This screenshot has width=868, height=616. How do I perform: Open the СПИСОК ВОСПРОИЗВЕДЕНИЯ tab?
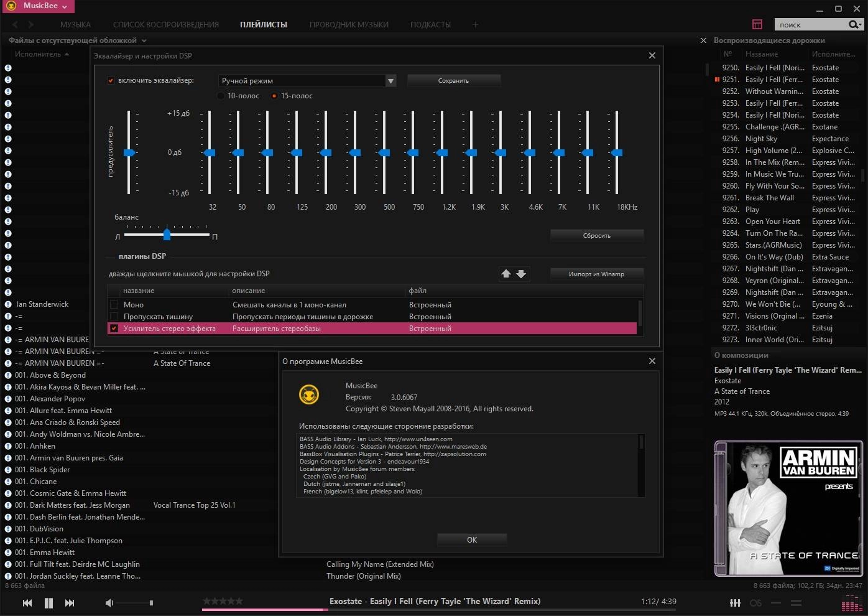pyautogui.click(x=166, y=25)
